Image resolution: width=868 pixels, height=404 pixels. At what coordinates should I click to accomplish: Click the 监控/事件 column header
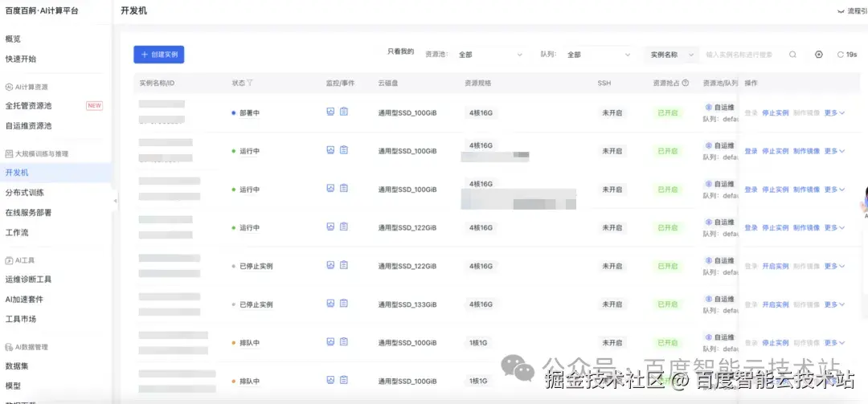point(341,83)
